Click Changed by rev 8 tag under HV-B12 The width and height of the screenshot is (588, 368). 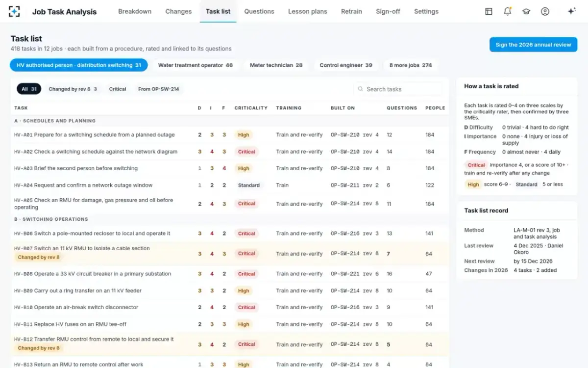[39, 348]
